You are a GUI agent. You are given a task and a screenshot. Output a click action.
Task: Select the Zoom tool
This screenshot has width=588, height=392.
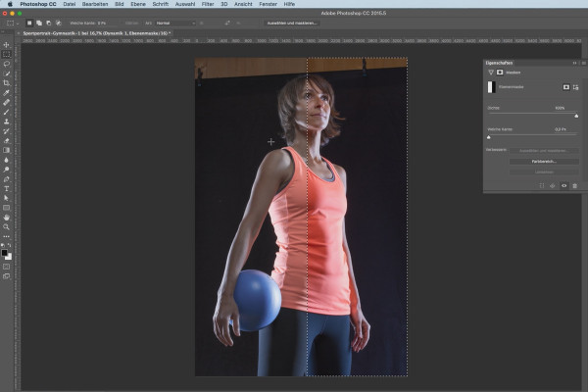[x=7, y=227]
